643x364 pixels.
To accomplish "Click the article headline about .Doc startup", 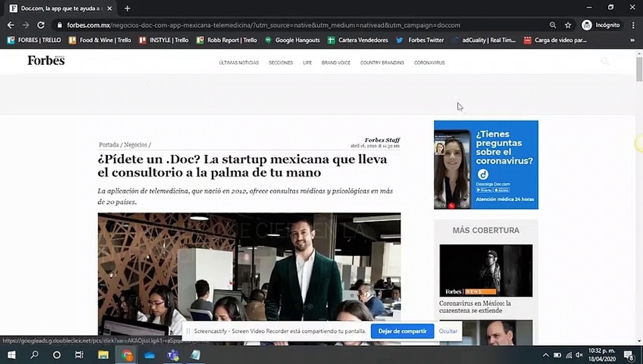I will point(243,166).
